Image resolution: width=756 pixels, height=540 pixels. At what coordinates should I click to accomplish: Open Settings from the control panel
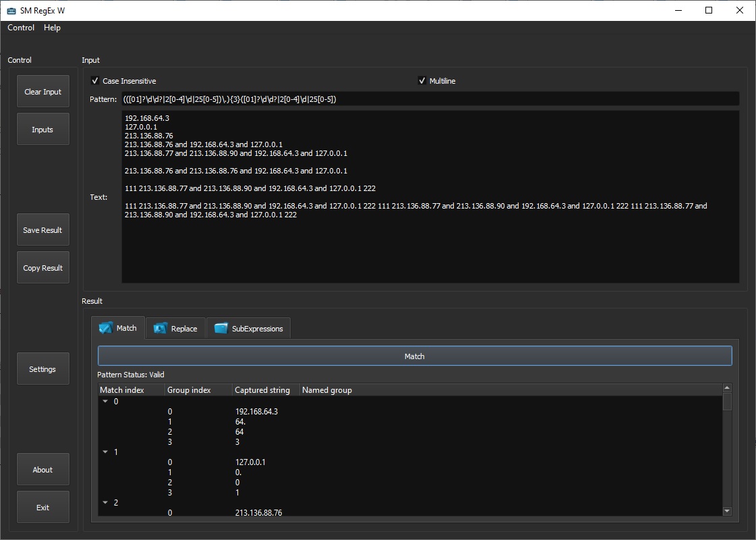pyautogui.click(x=43, y=369)
